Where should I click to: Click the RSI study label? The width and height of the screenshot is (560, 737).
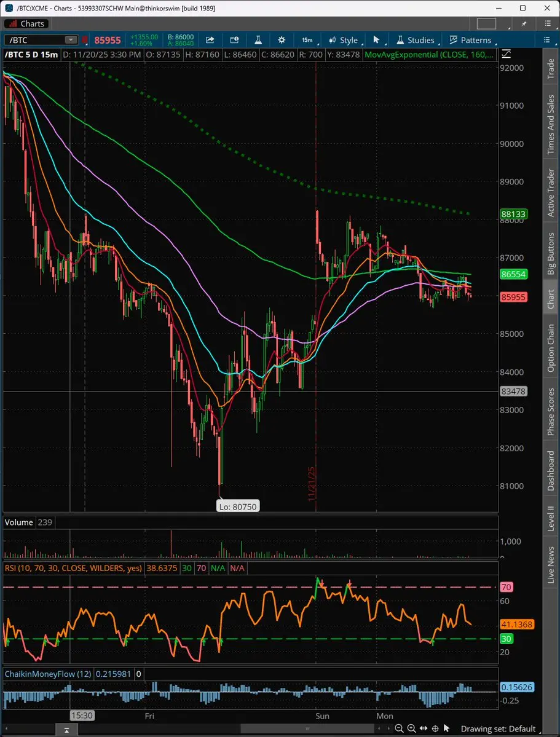[73, 568]
